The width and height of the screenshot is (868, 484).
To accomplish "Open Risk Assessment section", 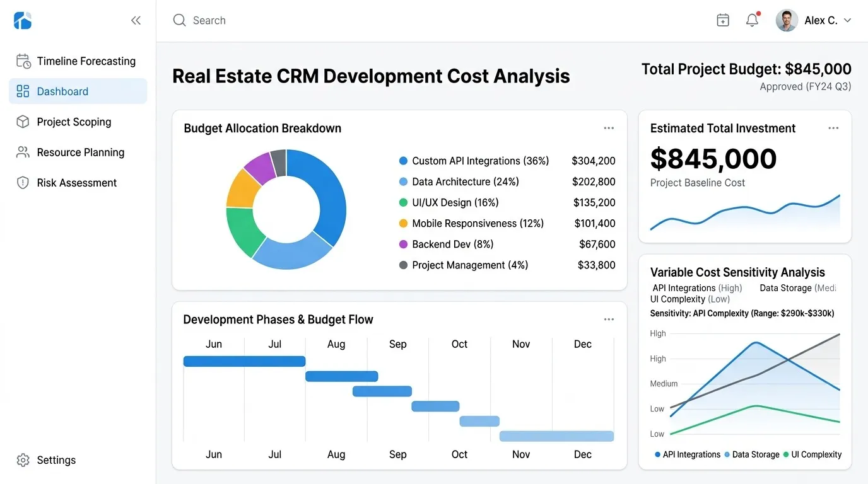I will (78, 183).
